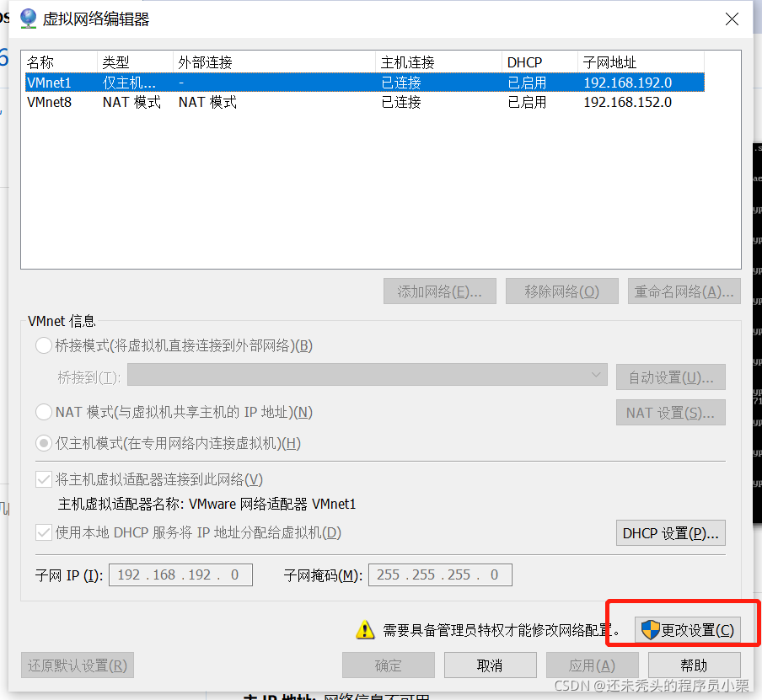The height and width of the screenshot is (700, 762).
Task: Select the 仅主机模式 radio button
Action: [x=44, y=443]
